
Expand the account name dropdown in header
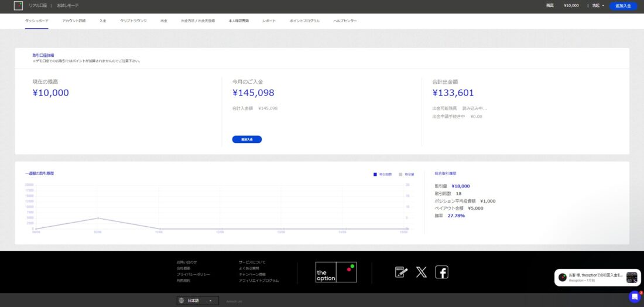[x=598, y=6]
